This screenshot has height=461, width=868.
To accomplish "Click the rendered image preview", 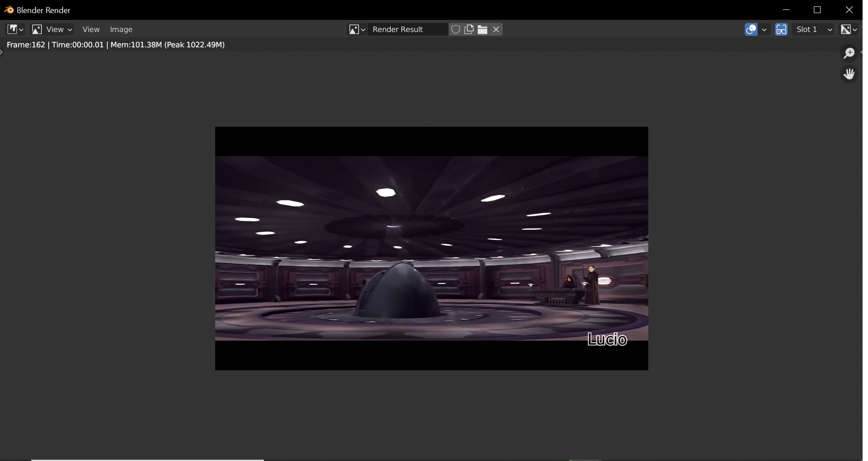I will click(432, 249).
